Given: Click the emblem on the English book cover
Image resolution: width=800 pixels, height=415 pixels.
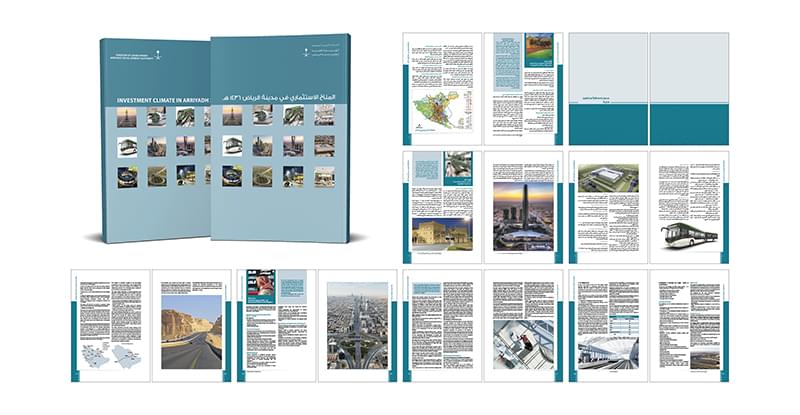Looking at the screenshot, I should [156, 55].
